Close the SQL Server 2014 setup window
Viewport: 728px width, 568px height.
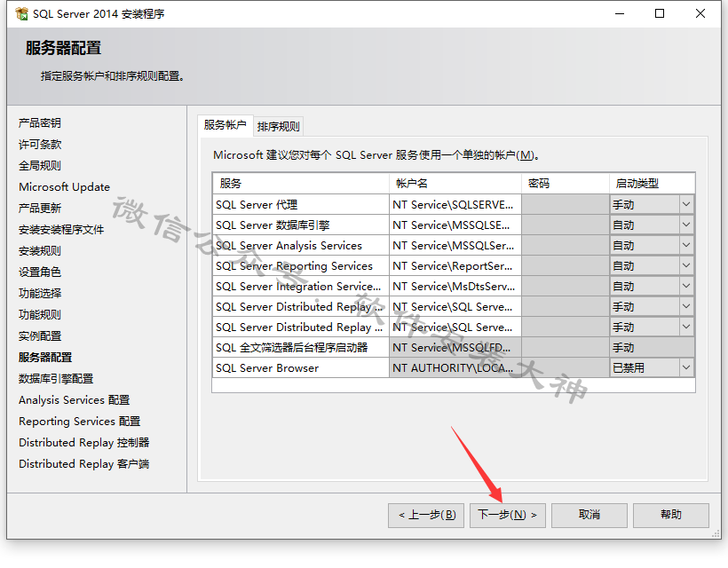pos(700,13)
